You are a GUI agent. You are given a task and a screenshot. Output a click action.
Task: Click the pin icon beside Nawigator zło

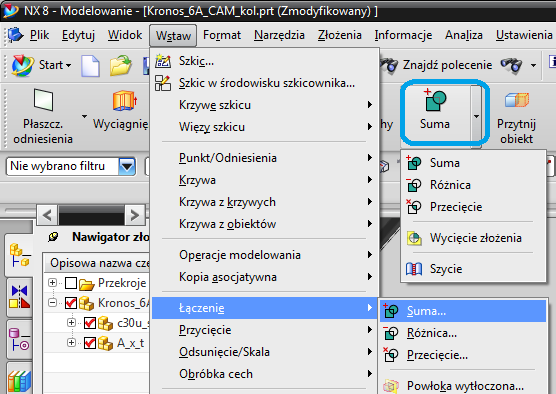[53, 237]
